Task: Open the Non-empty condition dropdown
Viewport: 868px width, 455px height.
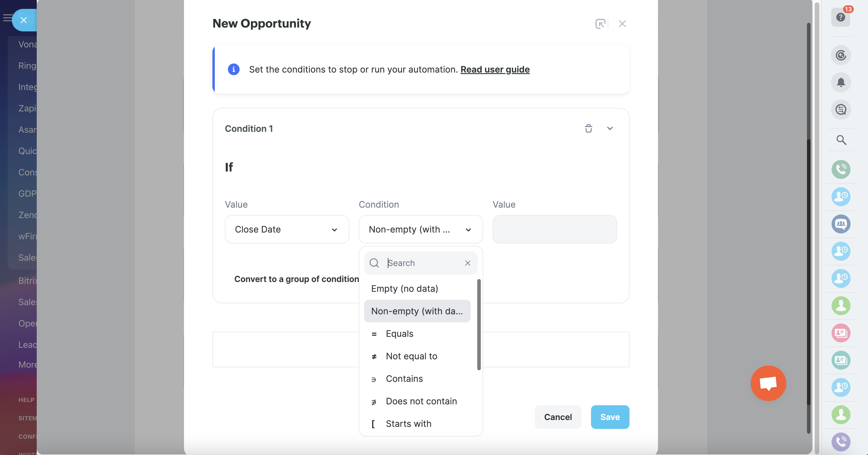Action: (x=420, y=229)
